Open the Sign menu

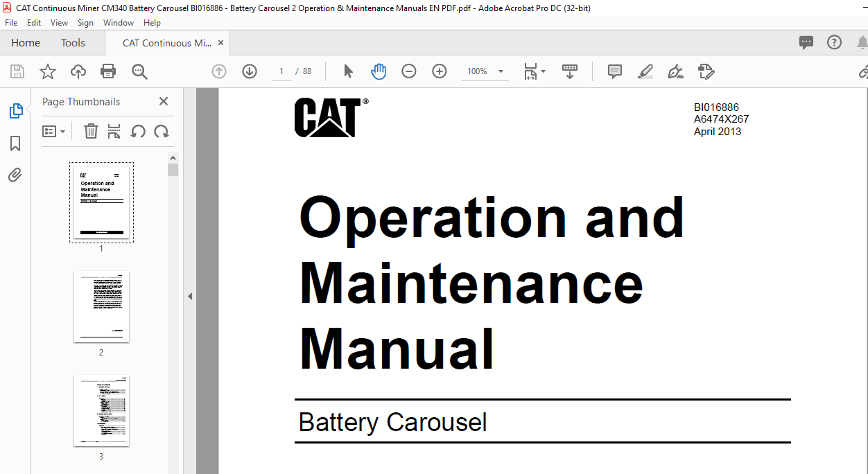click(85, 23)
